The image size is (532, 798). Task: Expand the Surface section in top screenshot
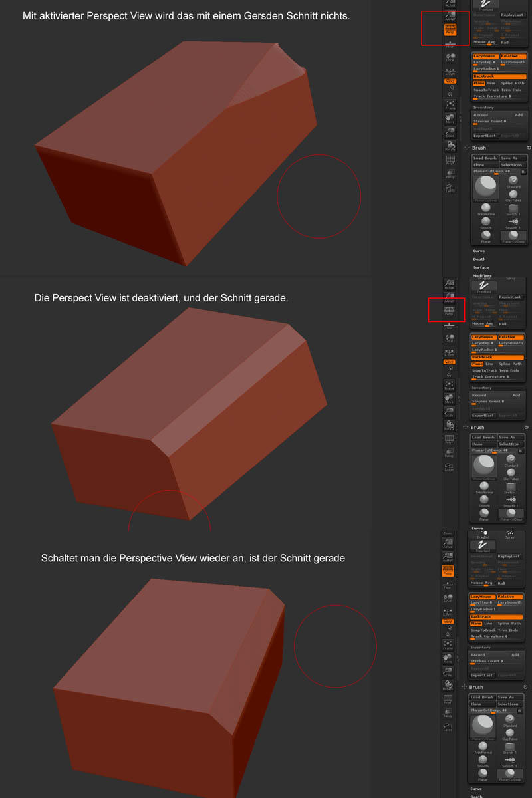click(x=481, y=267)
